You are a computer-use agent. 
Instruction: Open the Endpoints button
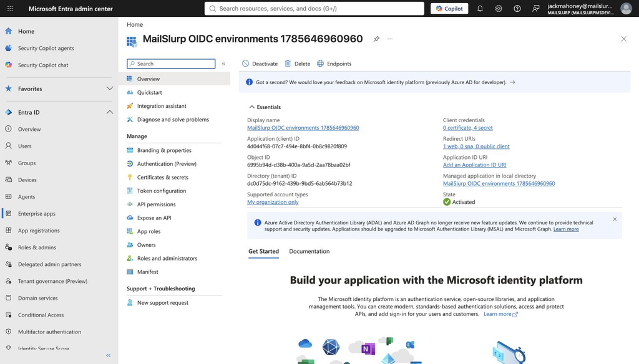pos(334,64)
